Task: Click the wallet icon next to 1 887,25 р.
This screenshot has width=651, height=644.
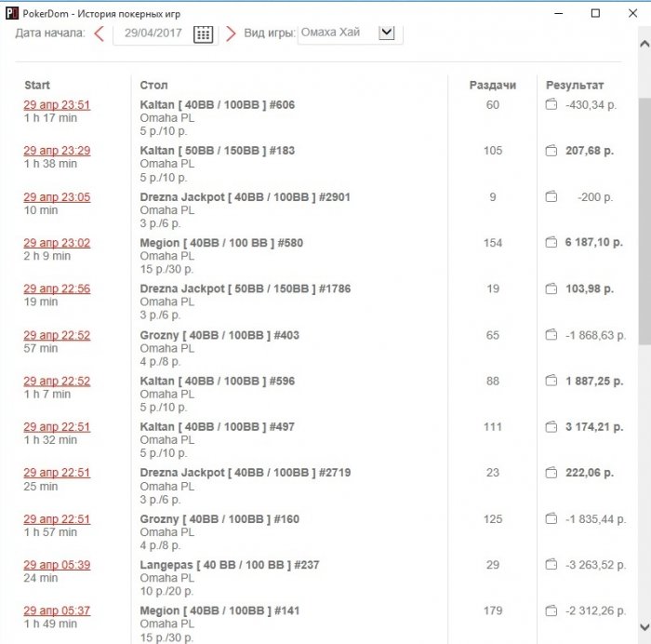Action: pyautogui.click(x=551, y=381)
